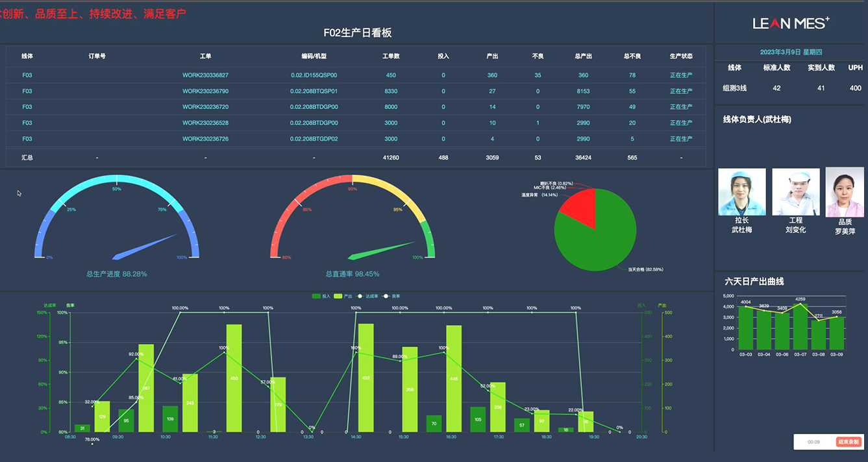Click the 总生产进度 88.28% gauge label
Viewport: 868px width, 462px height.
point(117,274)
